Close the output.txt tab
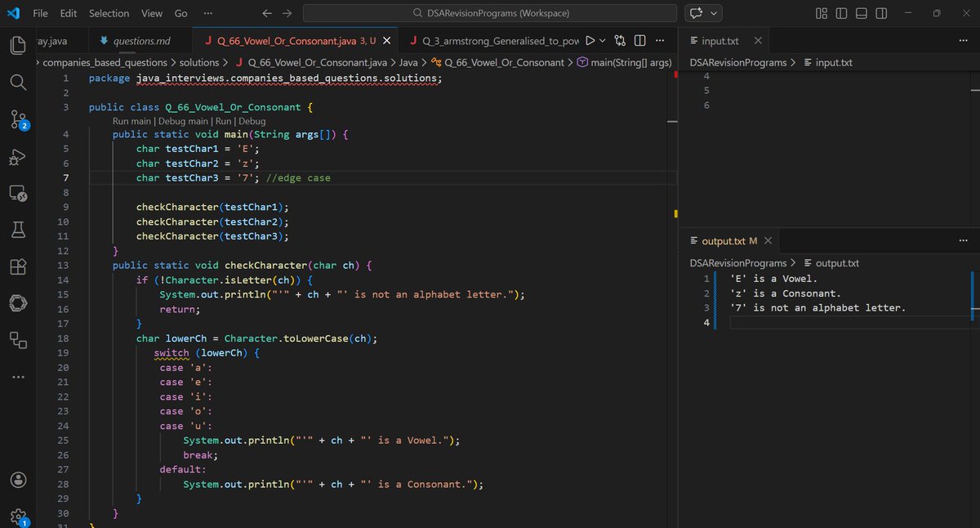The width and height of the screenshot is (980, 528). [x=768, y=241]
